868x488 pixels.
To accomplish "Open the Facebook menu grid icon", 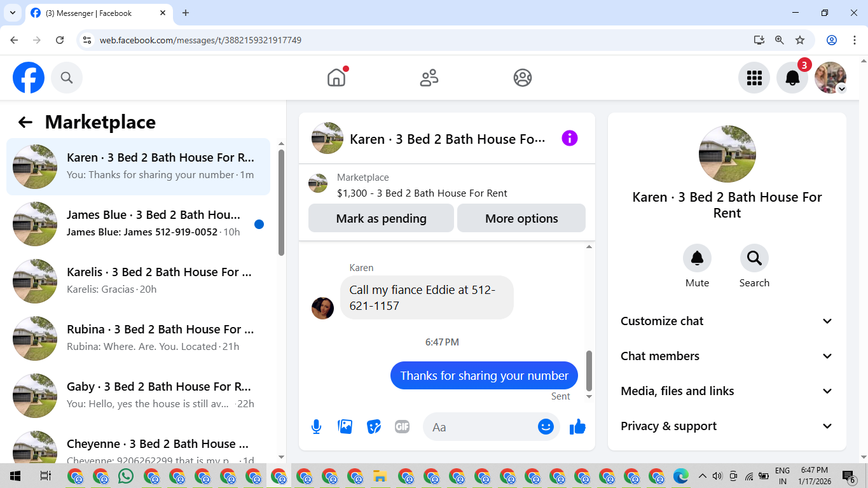I will pyautogui.click(x=754, y=78).
